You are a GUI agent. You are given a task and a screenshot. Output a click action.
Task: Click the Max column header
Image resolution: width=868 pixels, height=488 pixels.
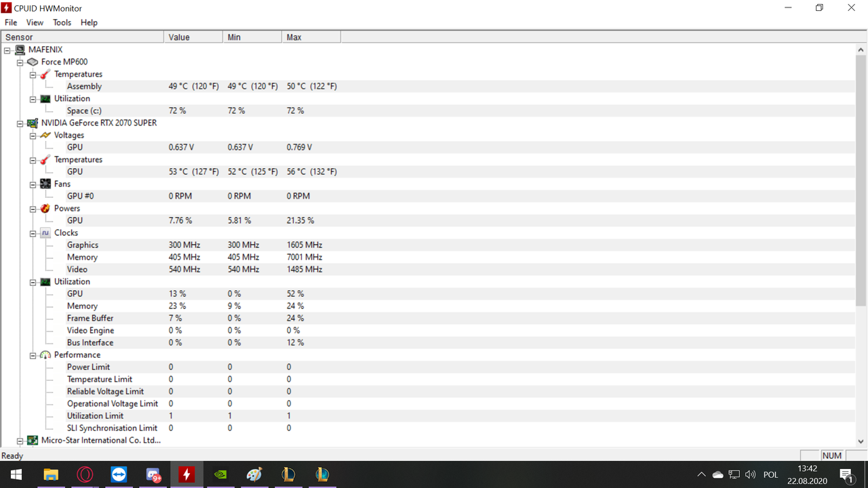pos(311,37)
